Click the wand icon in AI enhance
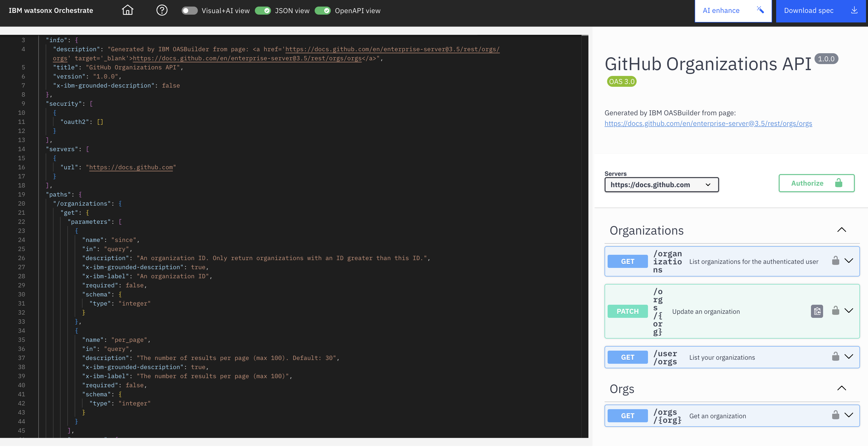The width and height of the screenshot is (868, 447). [760, 10]
